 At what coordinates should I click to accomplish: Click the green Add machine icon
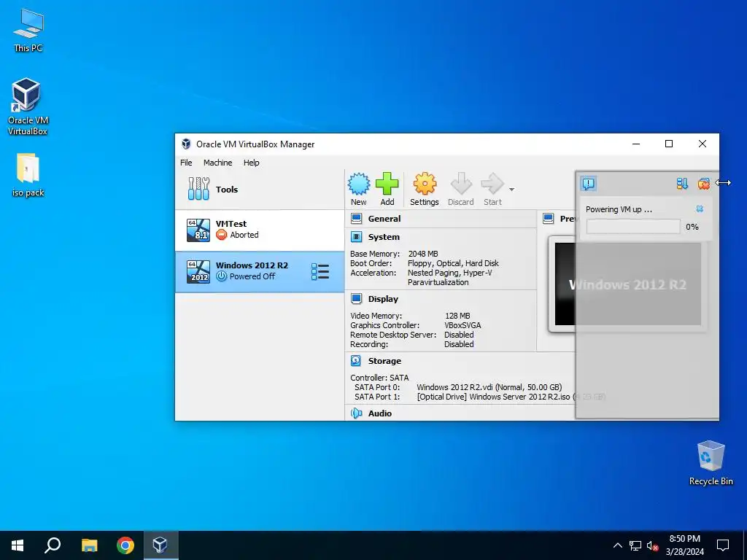point(387,184)
